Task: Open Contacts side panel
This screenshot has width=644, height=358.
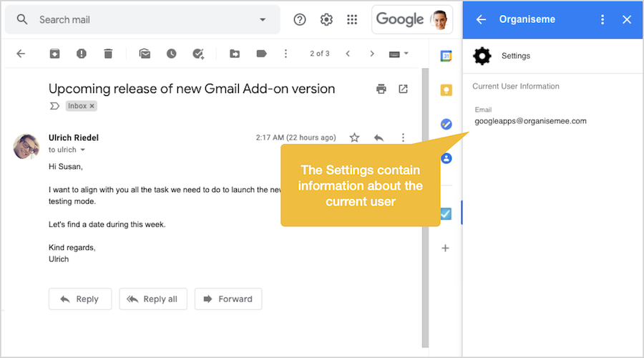Action: [446, 158]
